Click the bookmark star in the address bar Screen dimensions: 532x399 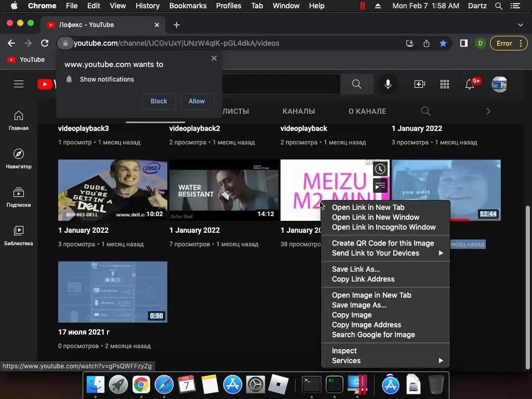point(443,43)
